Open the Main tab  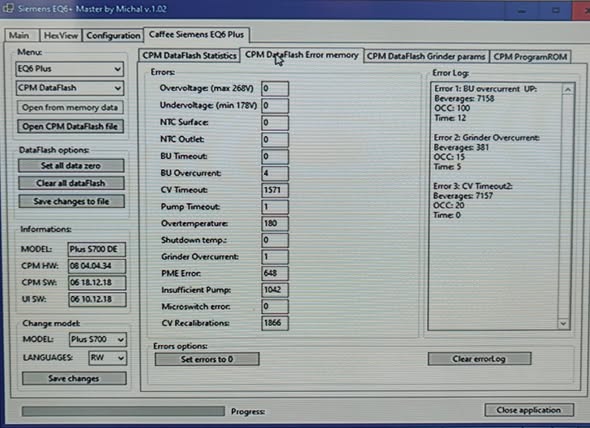pyautogui.click(x=21, y=35)
